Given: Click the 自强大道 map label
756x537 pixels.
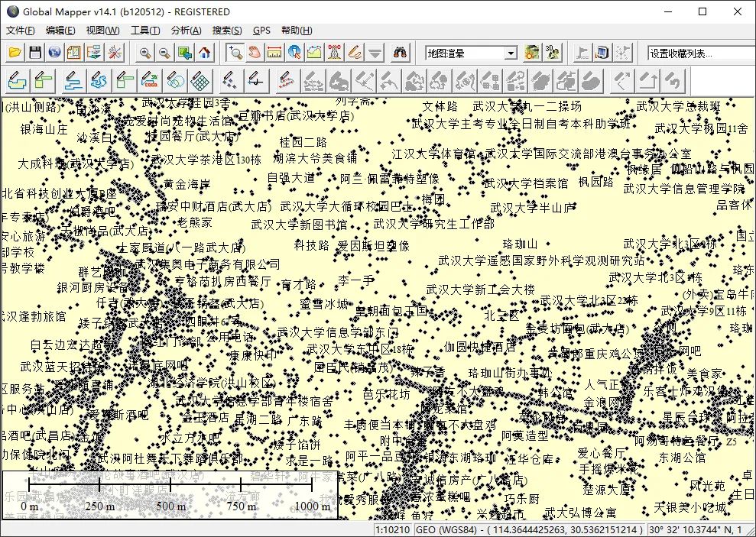Looking at the screenshot, I should coord(290,178).
